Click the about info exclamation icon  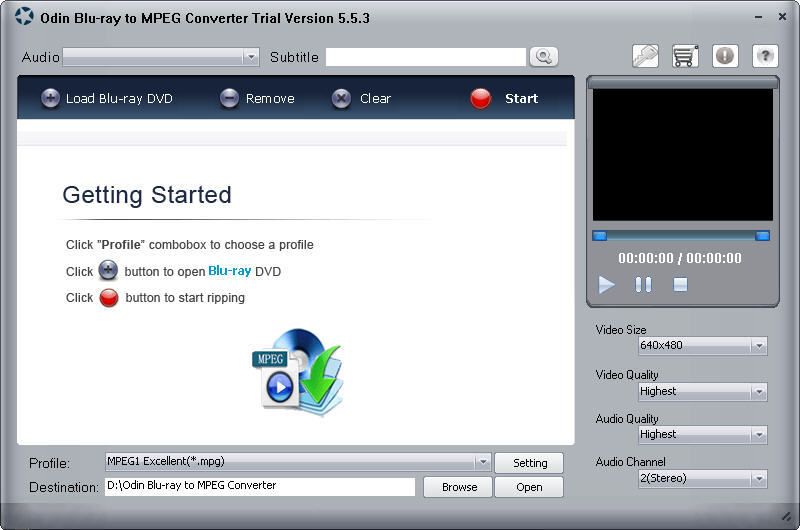(724, 57)
